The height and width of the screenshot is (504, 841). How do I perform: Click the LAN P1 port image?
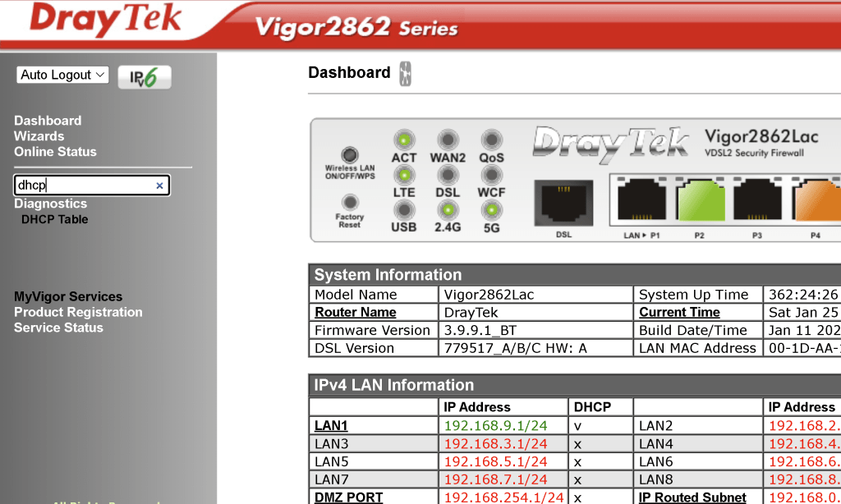point(641,199)
